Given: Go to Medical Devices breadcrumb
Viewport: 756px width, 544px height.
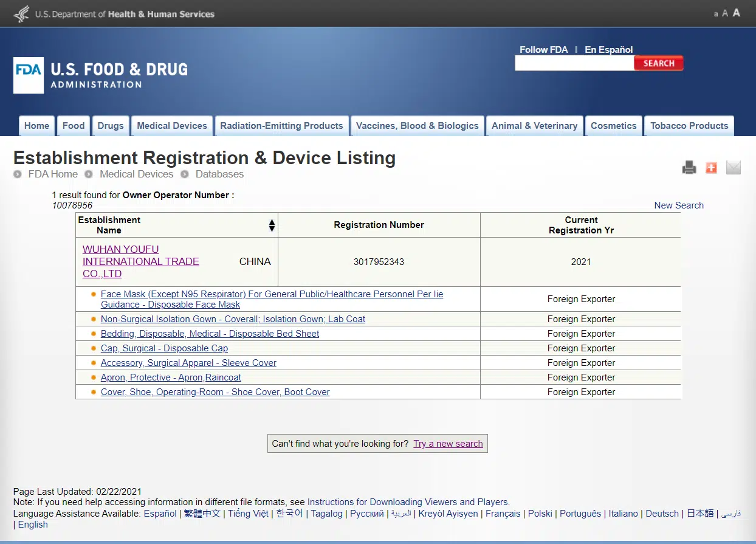Looking at the screenshot, I should pyautogui.click(x=136, y=174).
